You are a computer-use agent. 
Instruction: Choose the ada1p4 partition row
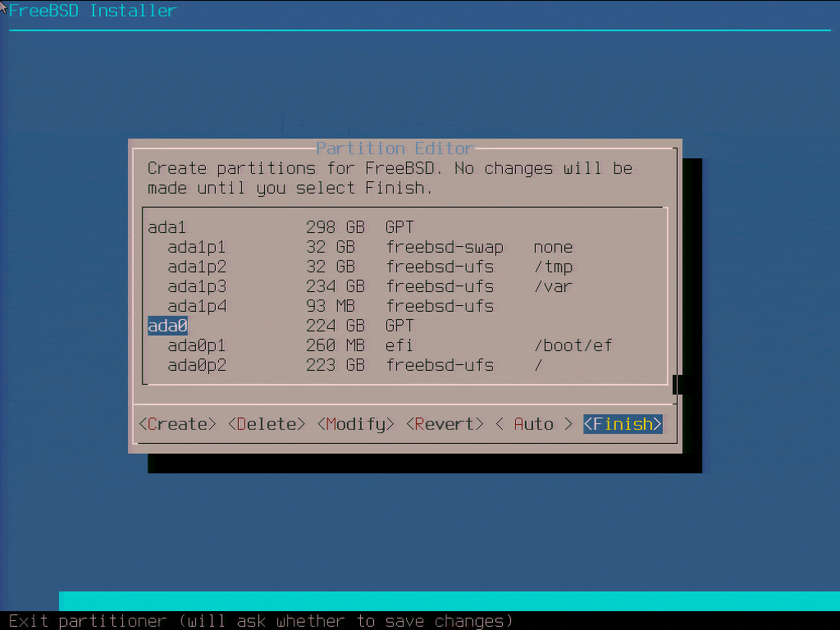[405, 306]
